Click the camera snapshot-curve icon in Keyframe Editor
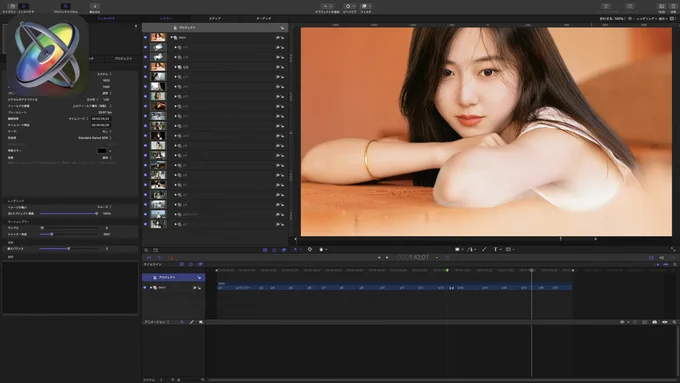This screenshot has height=383, width=680. tap(654, 322)
